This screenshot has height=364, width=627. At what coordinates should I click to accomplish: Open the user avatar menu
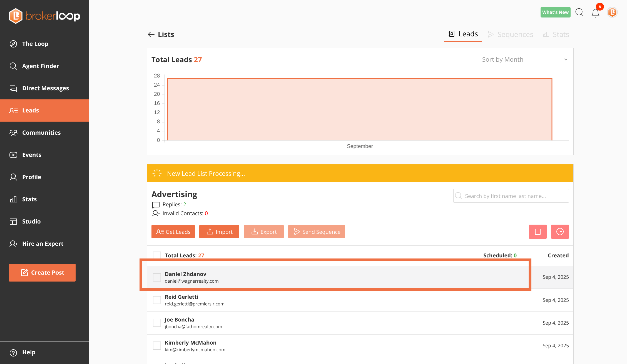(612, 12)
